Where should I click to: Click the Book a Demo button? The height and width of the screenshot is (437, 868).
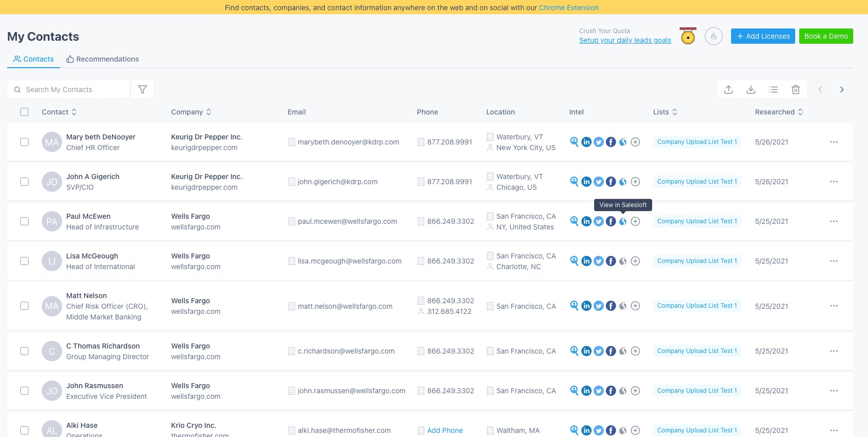point(826,36)
